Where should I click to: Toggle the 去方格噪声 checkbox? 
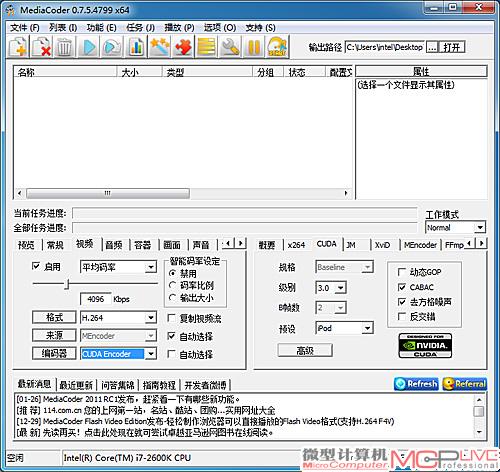402,302
